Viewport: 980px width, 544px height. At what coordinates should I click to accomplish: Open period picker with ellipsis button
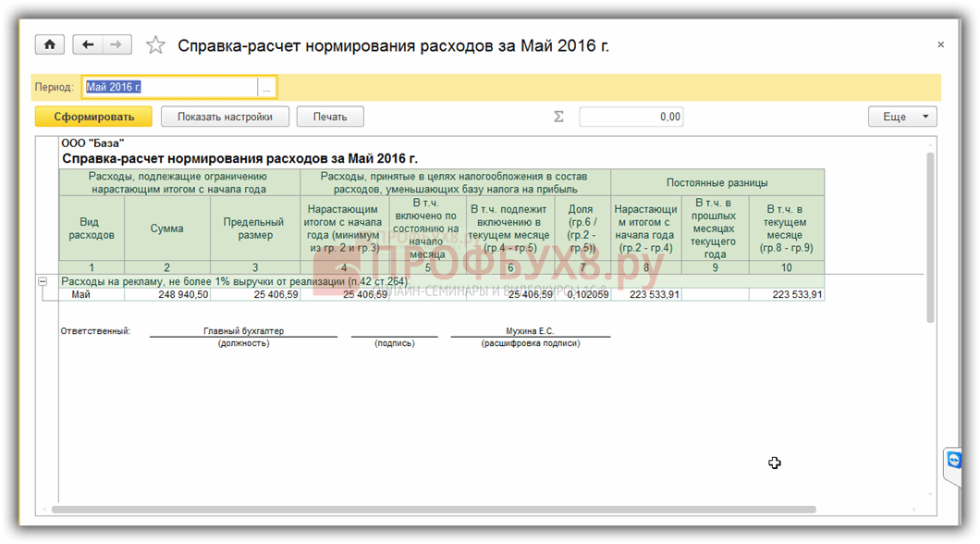click(266, 88)
